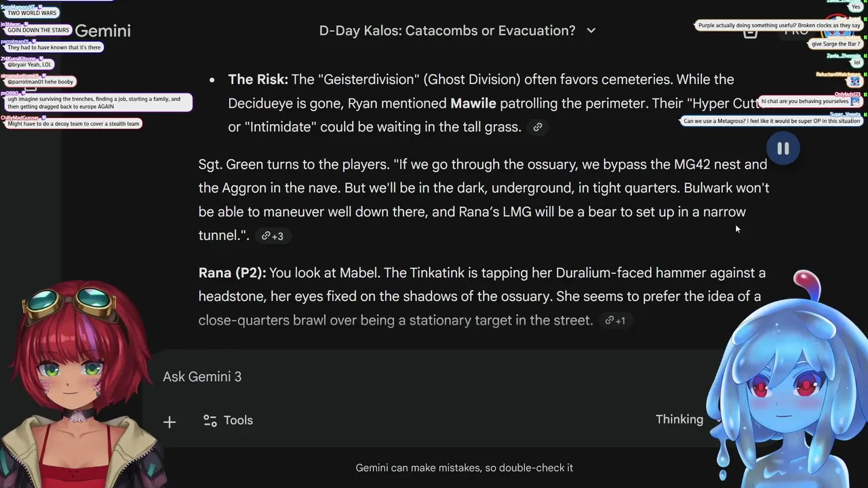
Task: Click the PRO badge in the header
Action: coord(795,30)
